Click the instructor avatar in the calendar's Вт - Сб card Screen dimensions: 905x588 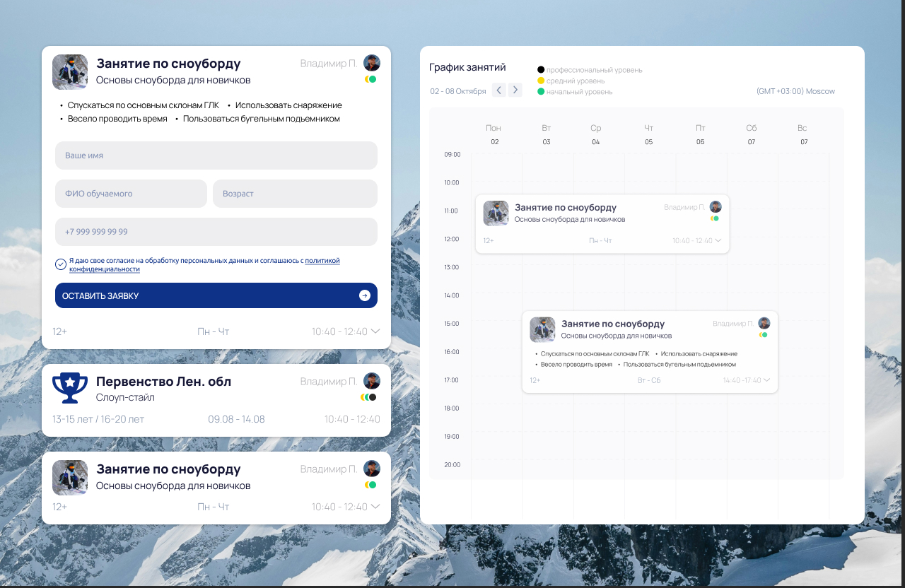click(764, 323)
